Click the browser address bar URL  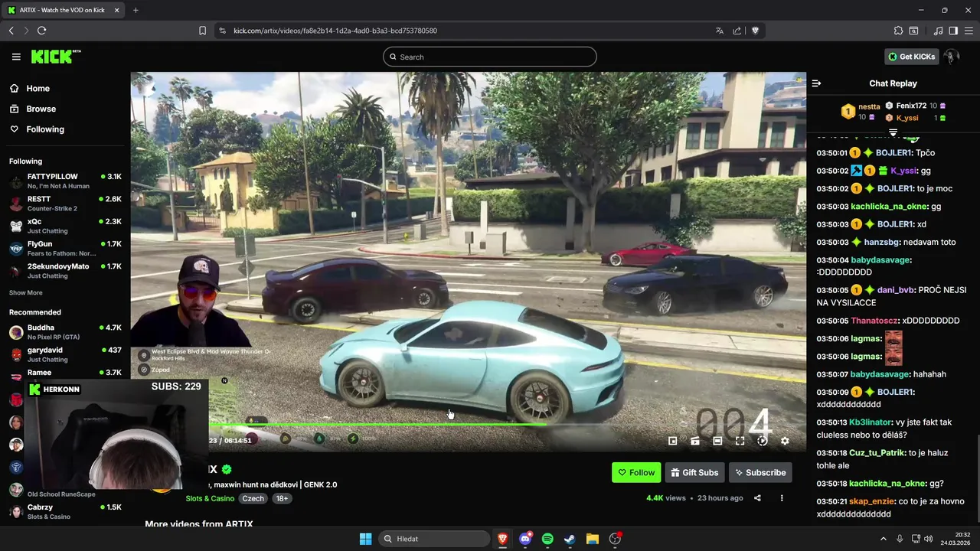point(335,31)
